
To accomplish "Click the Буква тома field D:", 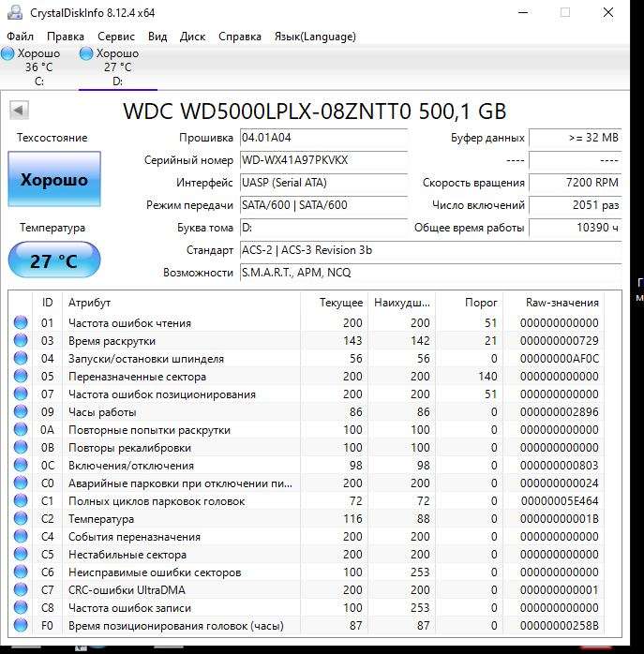I will click(323, 228).
